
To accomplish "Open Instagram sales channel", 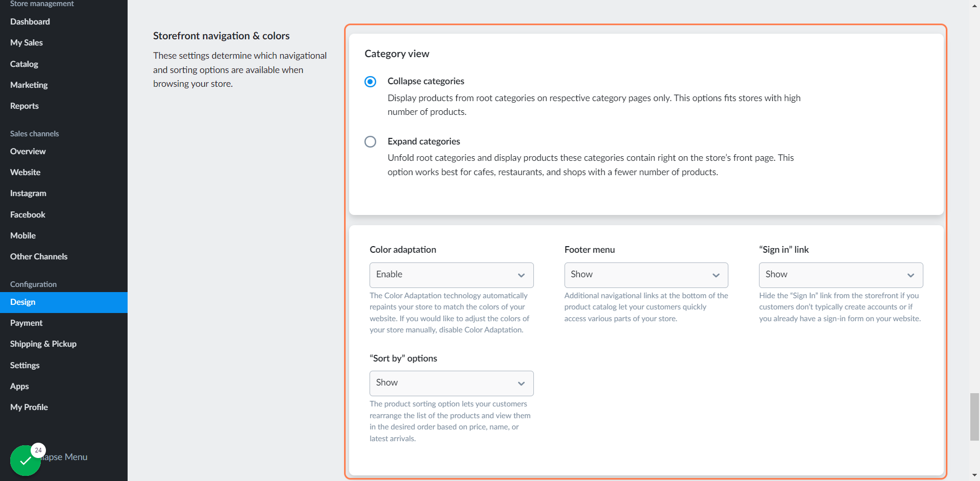I will [x=28, y=193].
